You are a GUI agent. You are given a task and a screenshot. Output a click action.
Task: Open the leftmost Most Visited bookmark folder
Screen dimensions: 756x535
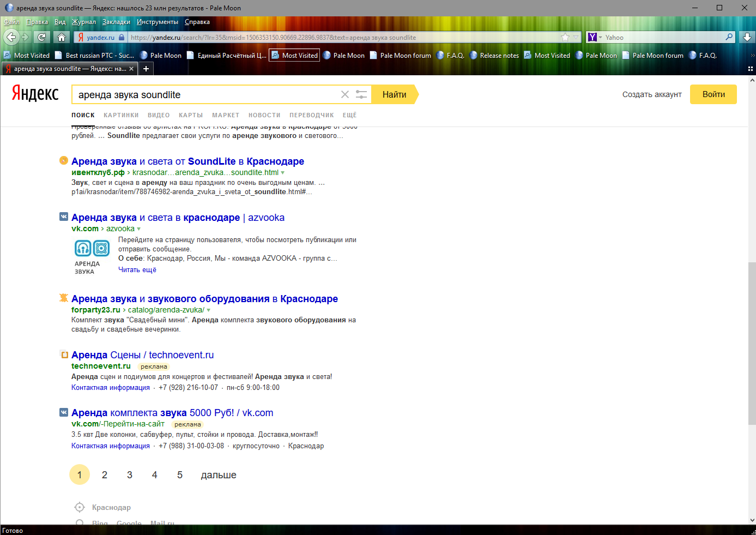(26, 55)
